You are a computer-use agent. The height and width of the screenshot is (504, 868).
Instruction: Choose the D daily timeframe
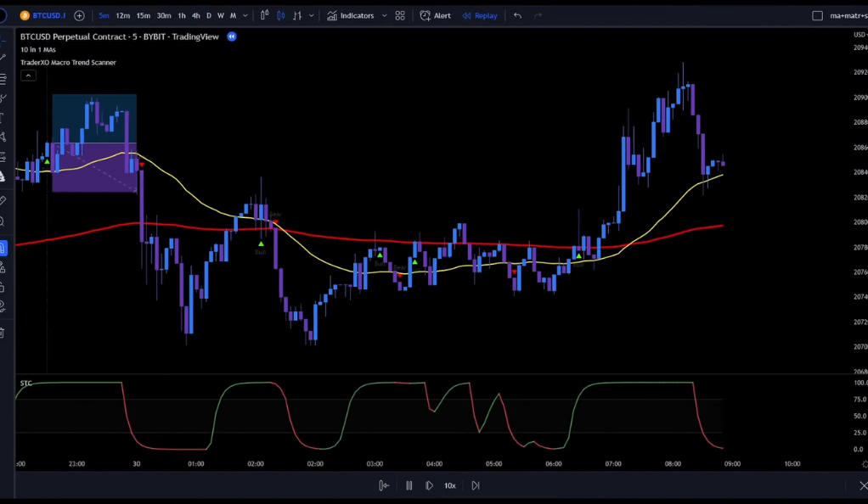point(209,15)
